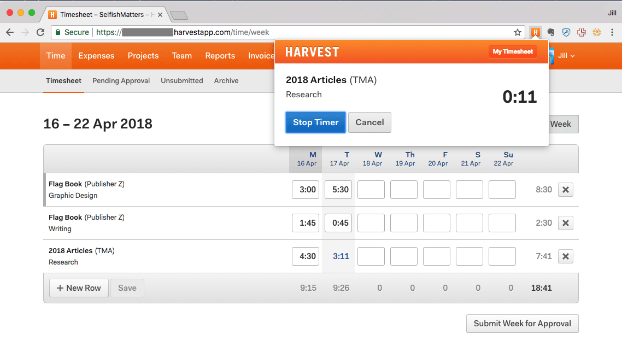The width and height of the screenshot is (622, 364).
Task: Open a new browser tab
Action: point(179,15)
